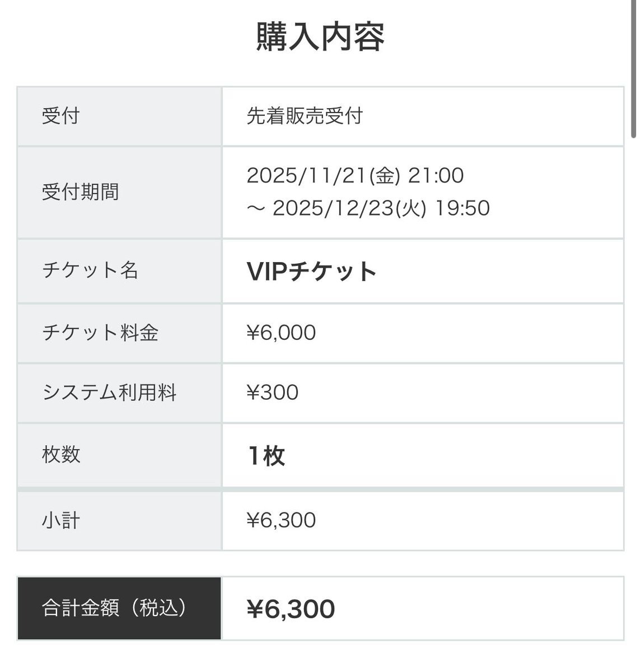Select the 受付期間 row label
Viewport: 641px width, 672px height.
click(80, 192)
